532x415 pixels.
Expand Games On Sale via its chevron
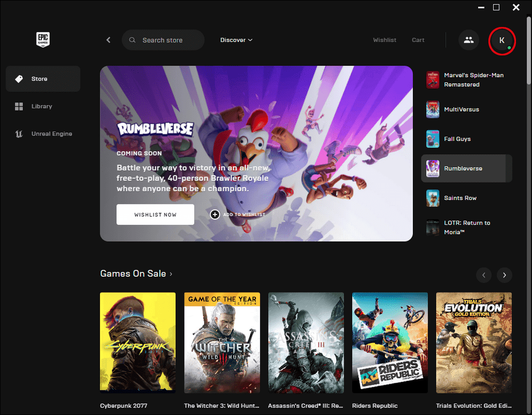point(170,273)
